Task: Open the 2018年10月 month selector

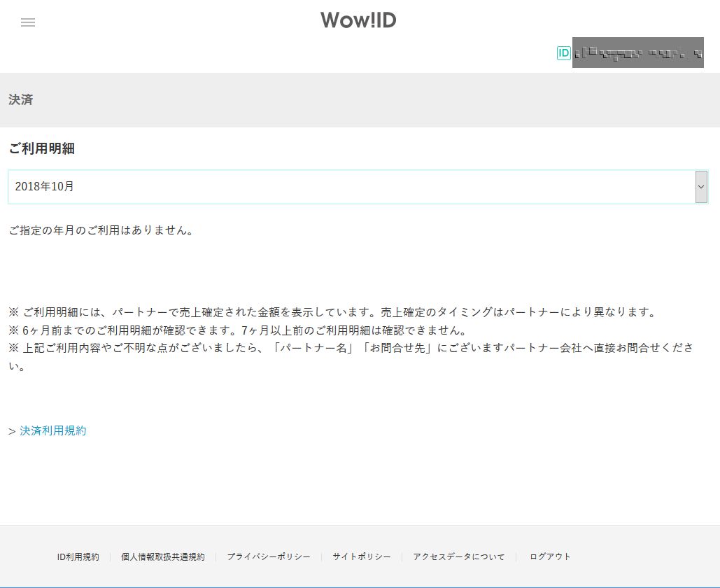Action: pyautogui.click(x=350, y=187)
